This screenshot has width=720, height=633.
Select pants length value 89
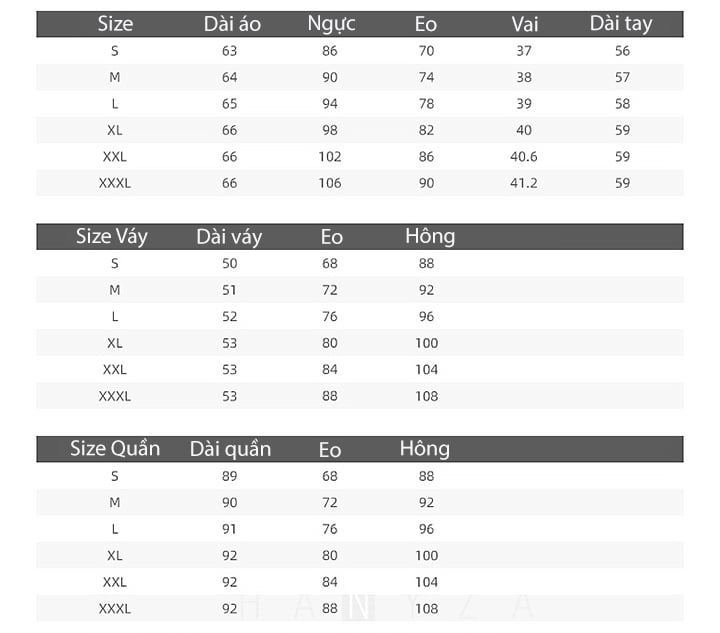230,476
